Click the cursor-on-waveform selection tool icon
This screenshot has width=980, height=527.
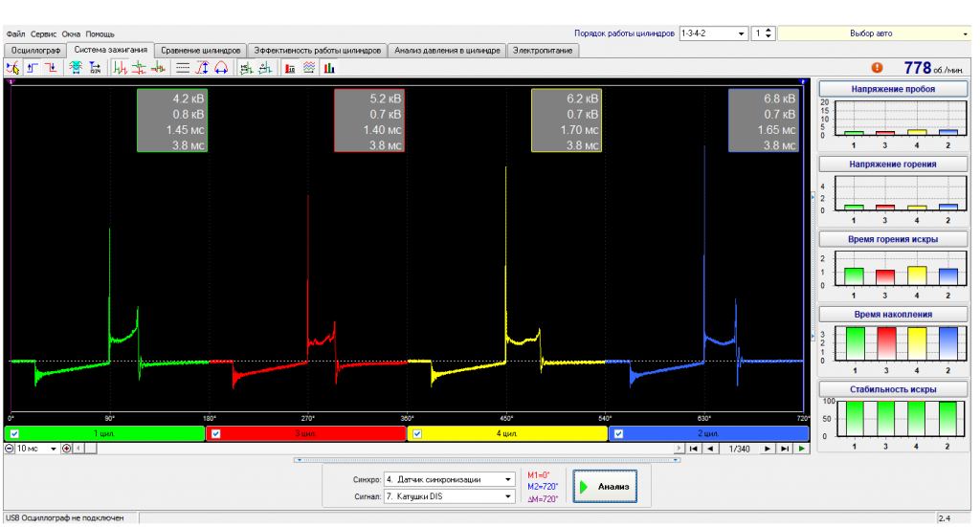(12, 68)
